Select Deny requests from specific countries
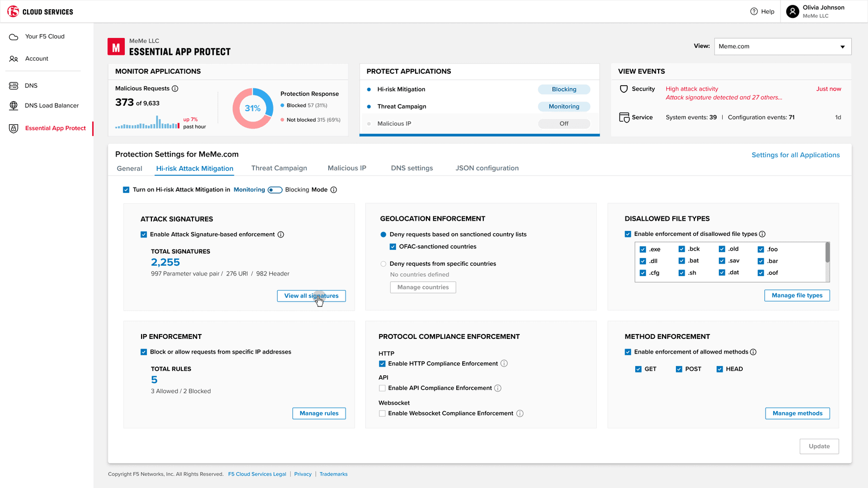The width and height of the screenshot is (868, 488). pyautogui.click(x=383, y=264)
